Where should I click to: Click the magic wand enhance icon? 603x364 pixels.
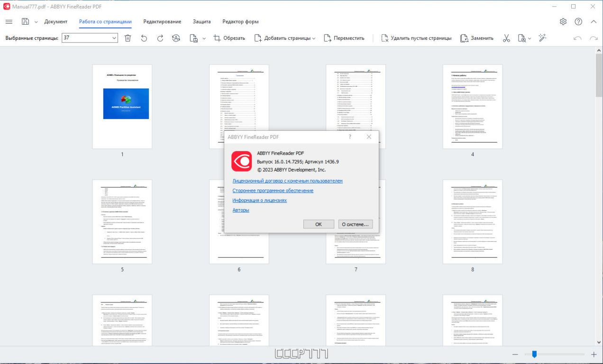[543, 38]
